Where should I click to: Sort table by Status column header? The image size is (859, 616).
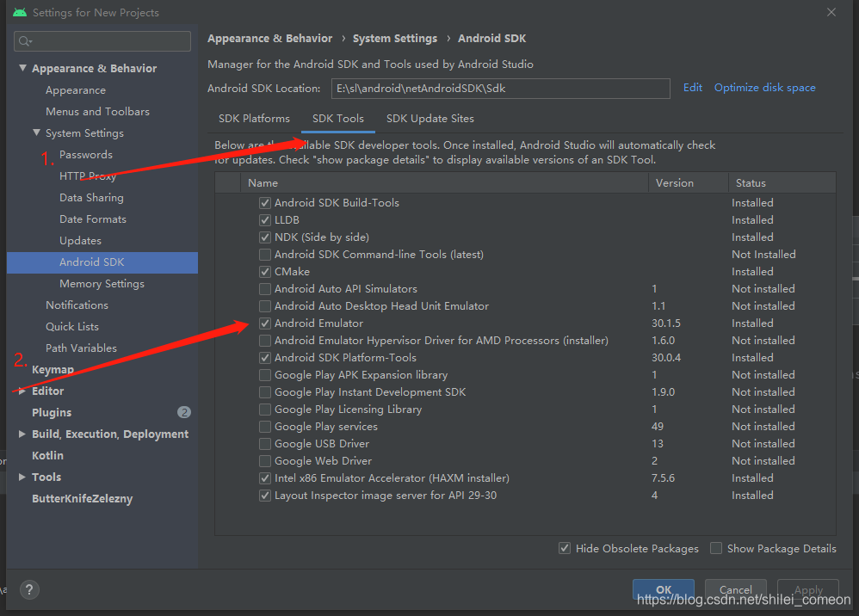pyautogui.click(x=782, y=183)
